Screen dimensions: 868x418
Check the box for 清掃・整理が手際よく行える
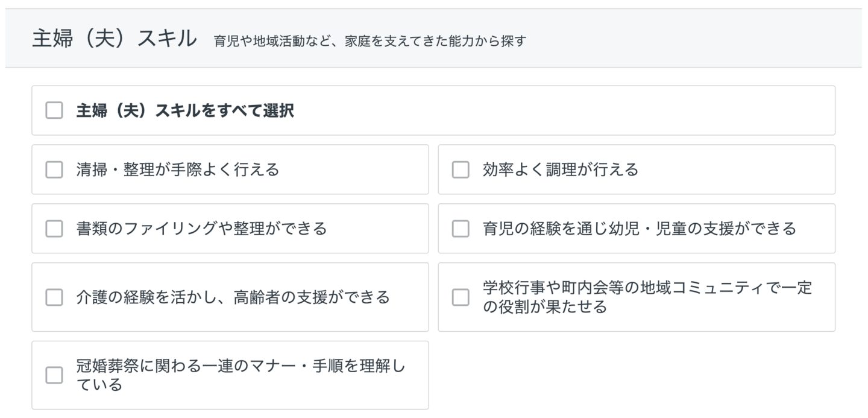54,169
